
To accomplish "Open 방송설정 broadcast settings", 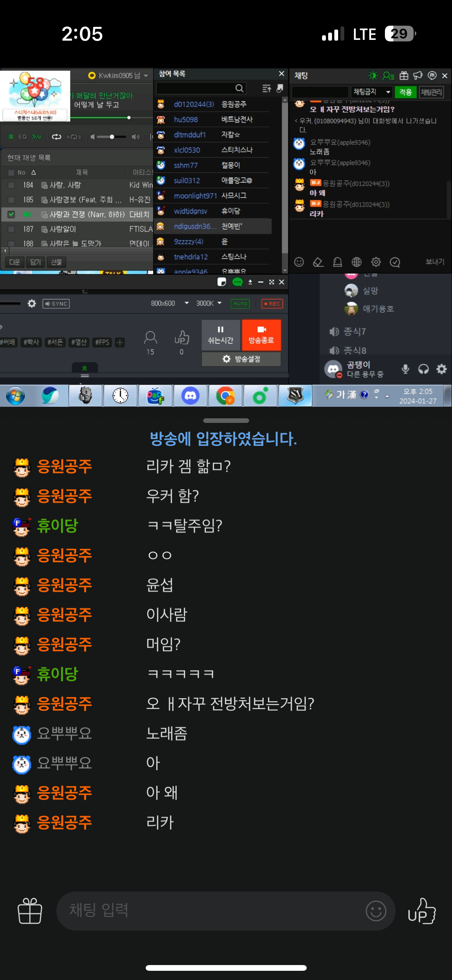I will tap(242, 359).
